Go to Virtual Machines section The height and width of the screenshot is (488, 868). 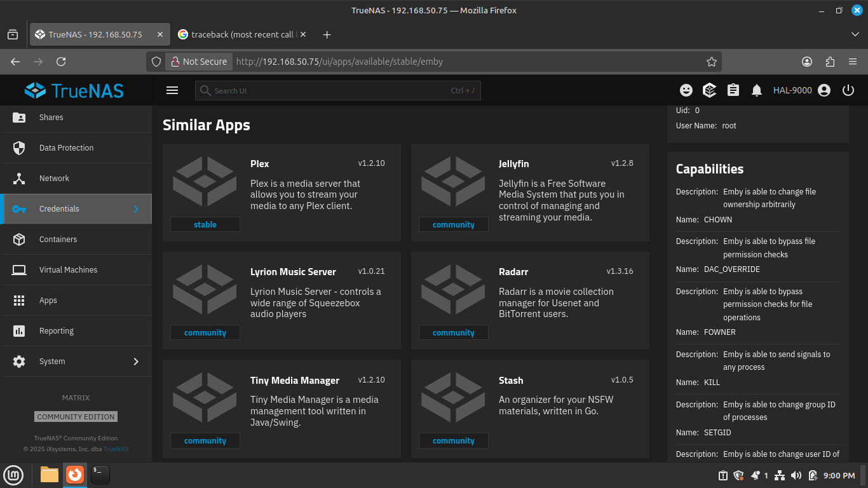pos(68,270)
